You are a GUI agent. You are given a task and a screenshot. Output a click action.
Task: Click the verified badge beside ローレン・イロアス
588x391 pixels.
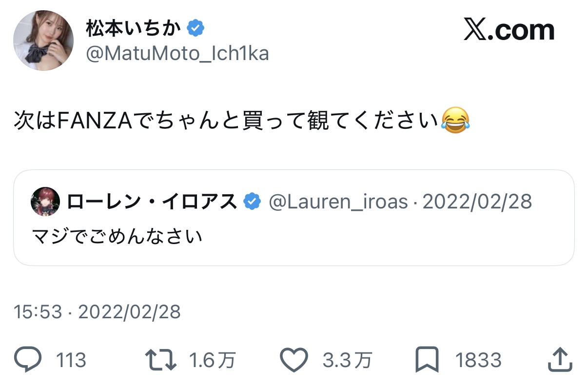tap(252, 201)
